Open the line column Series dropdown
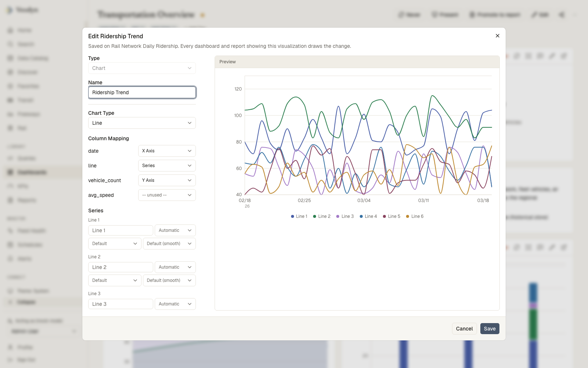This screenshot has height=368, width=588. (x=167, y=166)
